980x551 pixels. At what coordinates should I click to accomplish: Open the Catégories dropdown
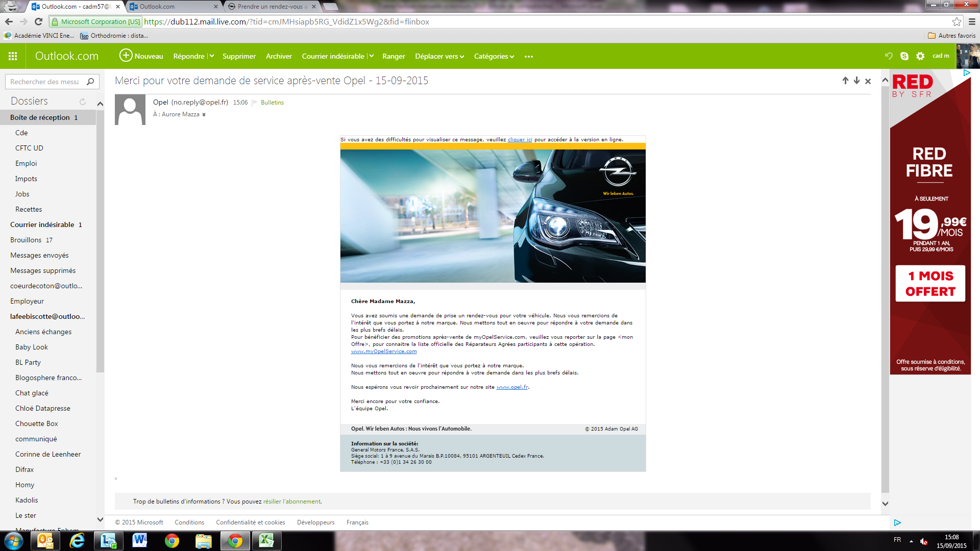pyautogui.click(x=494, y=56)
